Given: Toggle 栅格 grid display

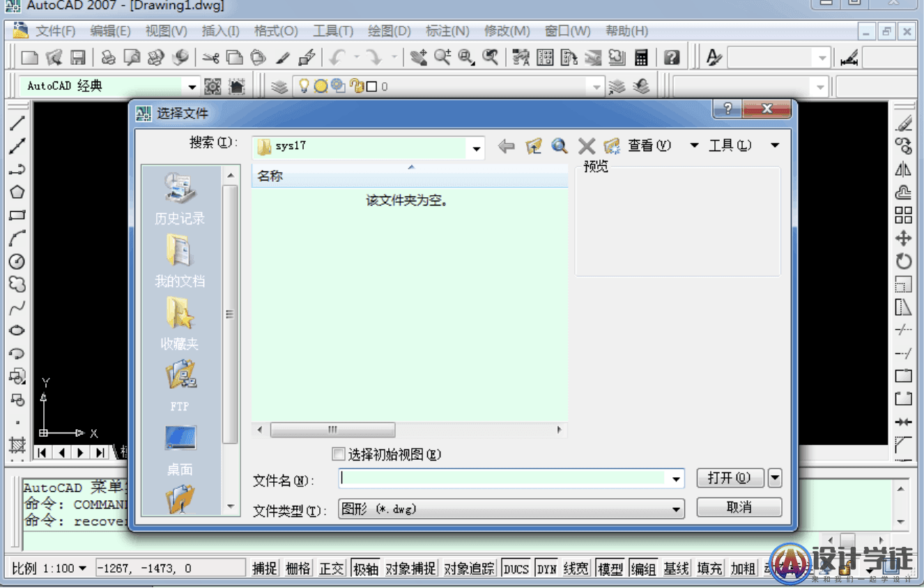Looking at the screenshot, I should (x=298, y=568).
